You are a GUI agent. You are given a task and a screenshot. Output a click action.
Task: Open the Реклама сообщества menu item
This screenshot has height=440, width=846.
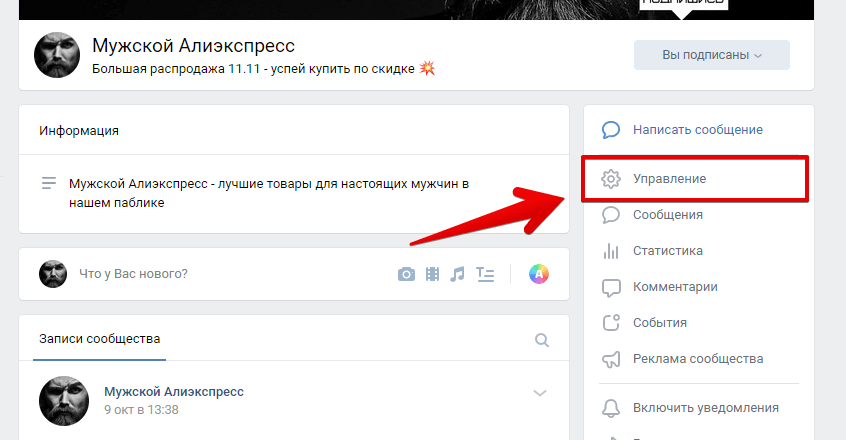pyautogui.click(x=699, y=359)
